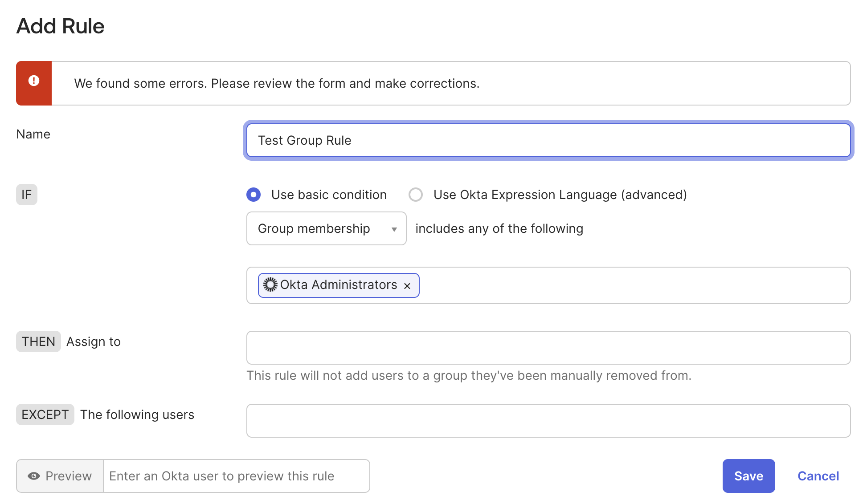Screen dimensions: 867x504
Task: Click the IF condition label badge
Action: (27, 195)
